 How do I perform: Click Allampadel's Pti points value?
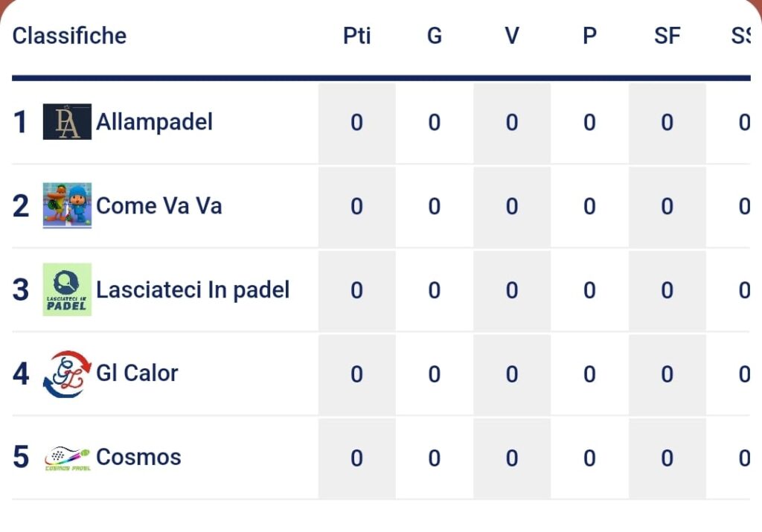coord(356,123)
